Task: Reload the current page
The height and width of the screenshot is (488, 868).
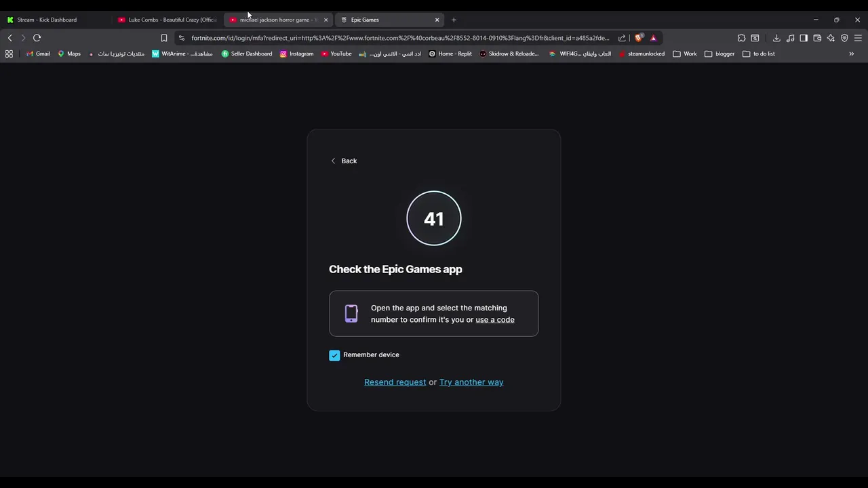Action: 37,38
